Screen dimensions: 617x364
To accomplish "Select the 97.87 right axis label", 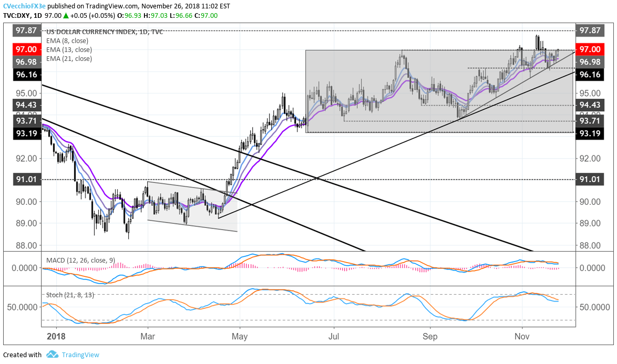I will pyautogui.click(x=590, y=30).
